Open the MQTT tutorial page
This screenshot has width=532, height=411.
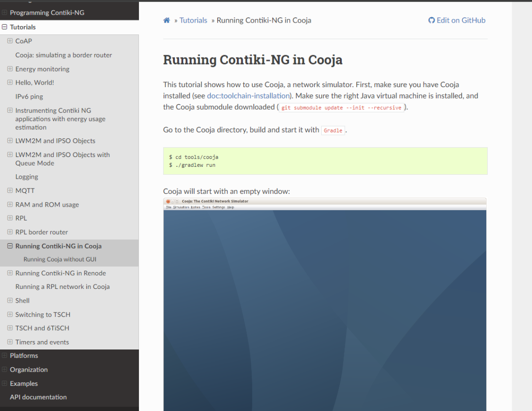tap(25, 190)
